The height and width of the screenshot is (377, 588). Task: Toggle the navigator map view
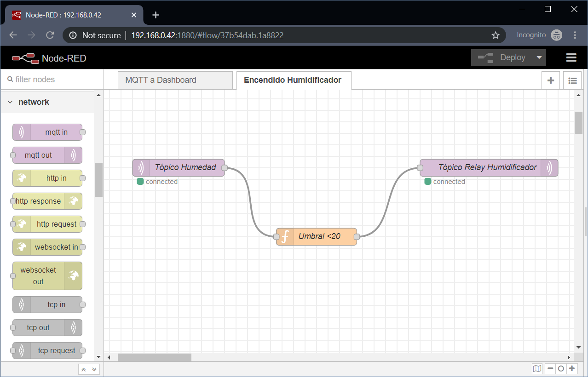click(x=537, y=368)
